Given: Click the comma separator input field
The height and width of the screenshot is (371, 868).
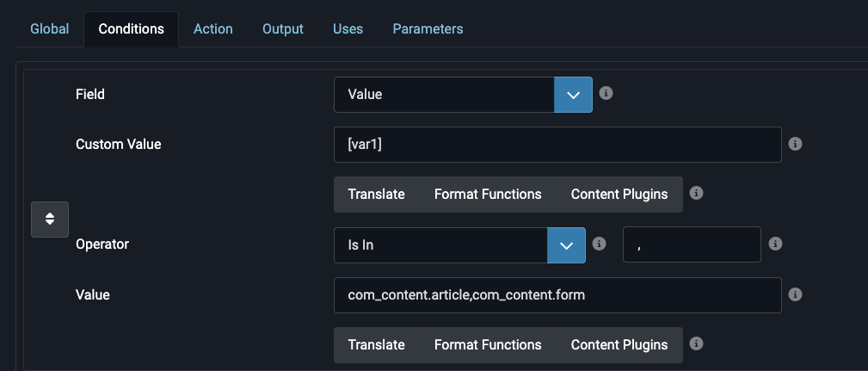Looking at the screenshot, I should point(692,244).
